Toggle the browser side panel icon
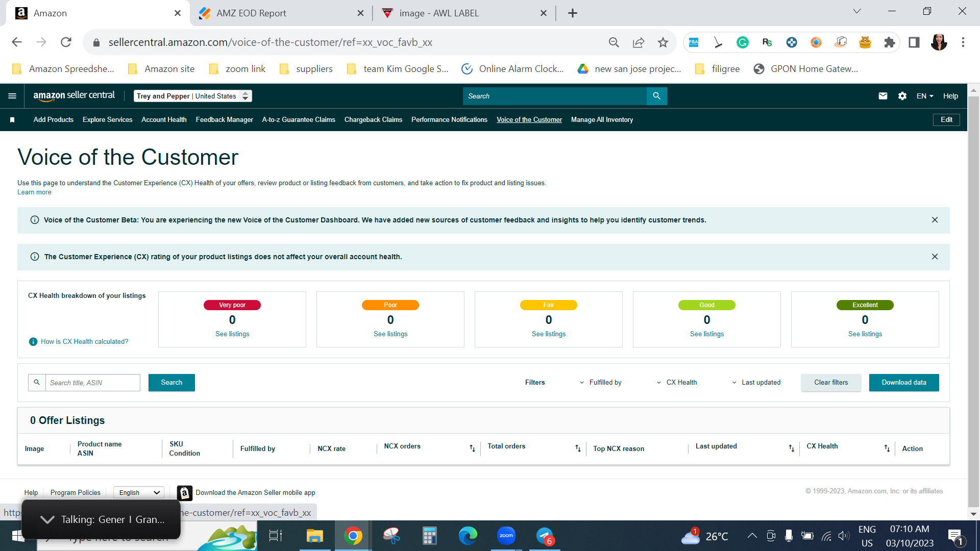The height and width of the screenshot is (551, 980). tap(914, 42)
